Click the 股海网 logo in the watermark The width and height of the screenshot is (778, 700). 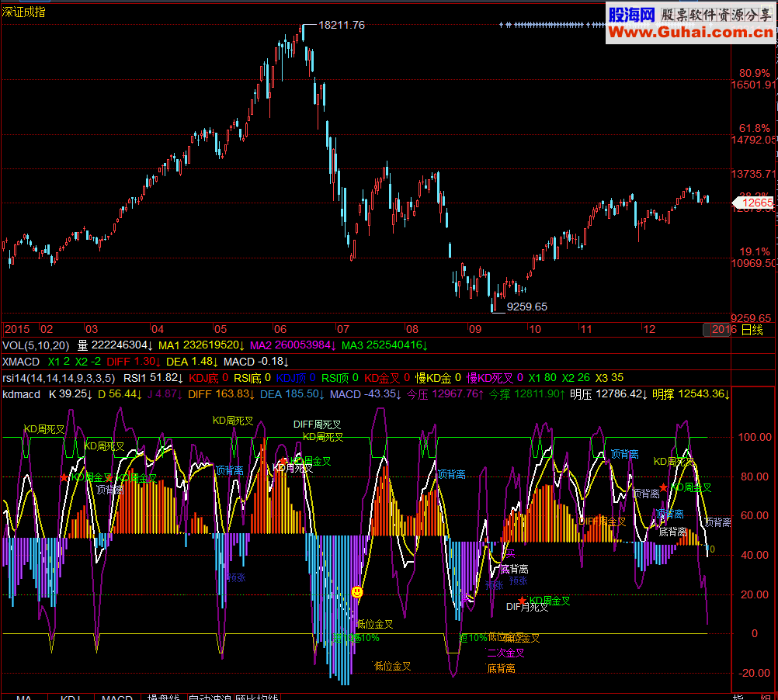coord(631,16)
